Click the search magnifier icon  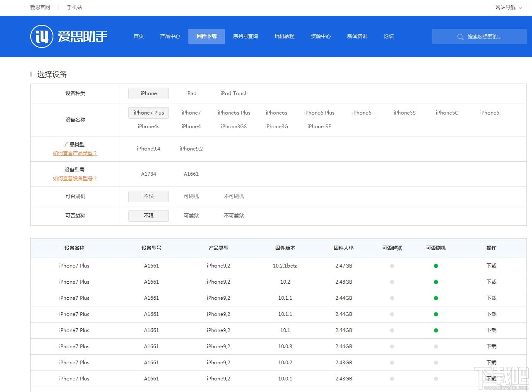(460, 37)
